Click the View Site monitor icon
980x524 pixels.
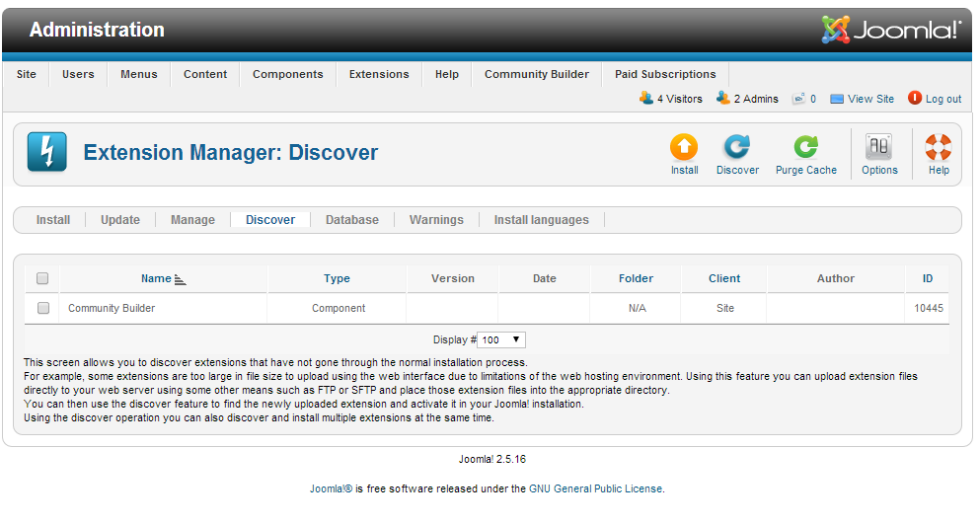pyautogui.click(x=837, y=99)
